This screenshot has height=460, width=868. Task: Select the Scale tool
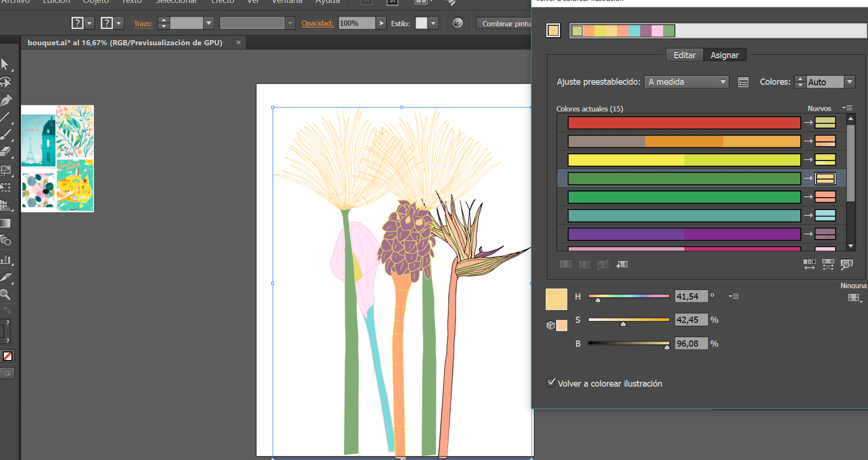[x=6, y=170]
